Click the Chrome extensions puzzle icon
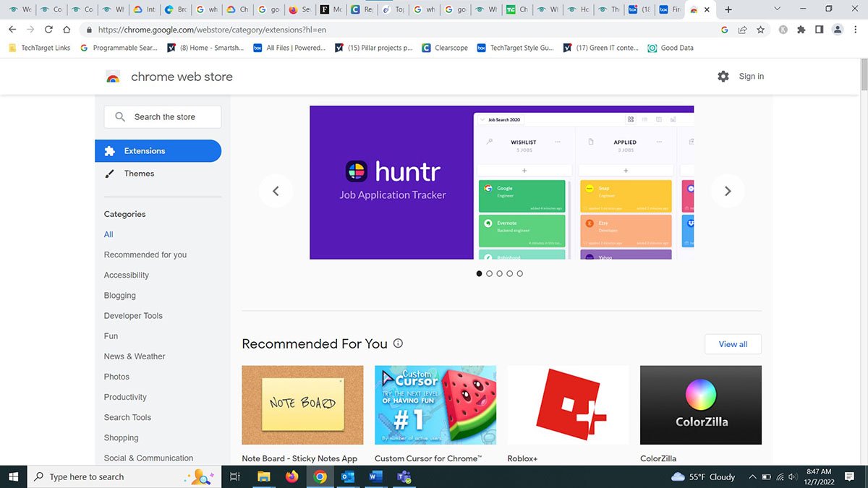Screen dimensions: 868x488 point(801,30)
